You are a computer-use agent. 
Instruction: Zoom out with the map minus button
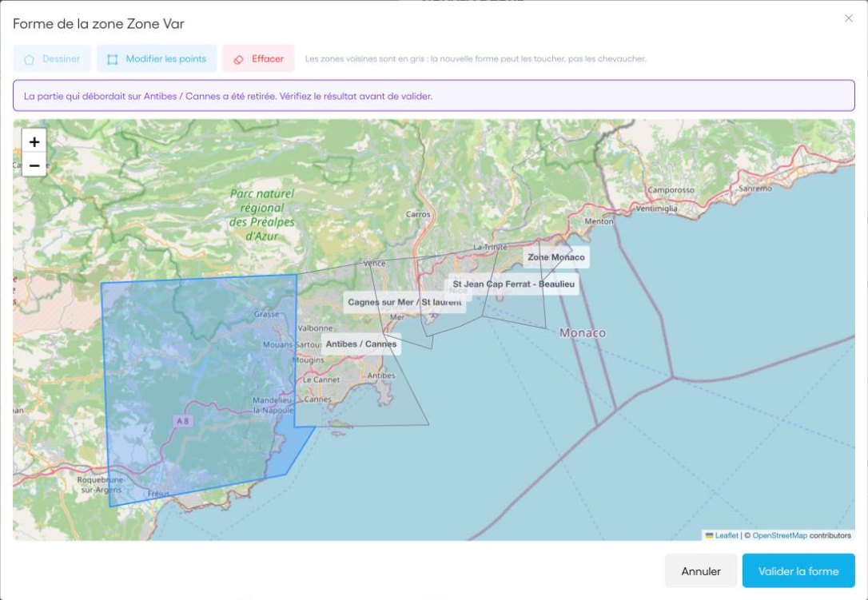(34, 165)
